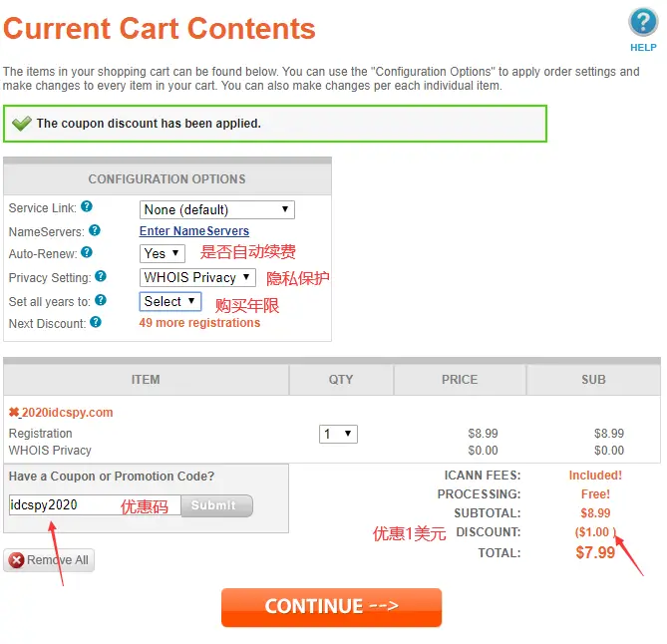Open the Set all years Select dropdown
The image size is (667, 644).
point(170,301)
